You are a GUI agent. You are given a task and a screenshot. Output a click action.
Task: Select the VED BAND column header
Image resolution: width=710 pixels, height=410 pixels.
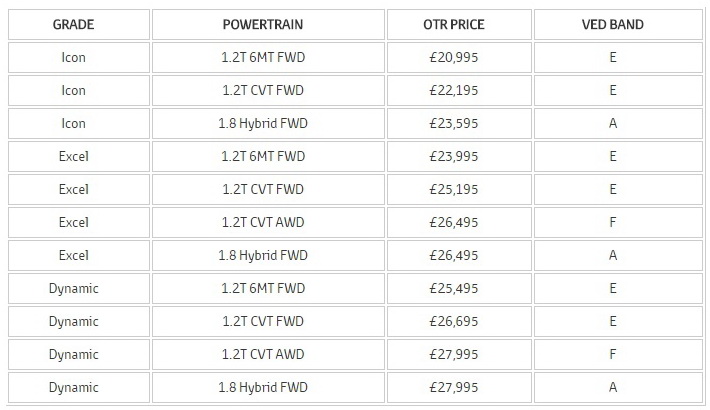pyautogui.click(x=612, y=24)
